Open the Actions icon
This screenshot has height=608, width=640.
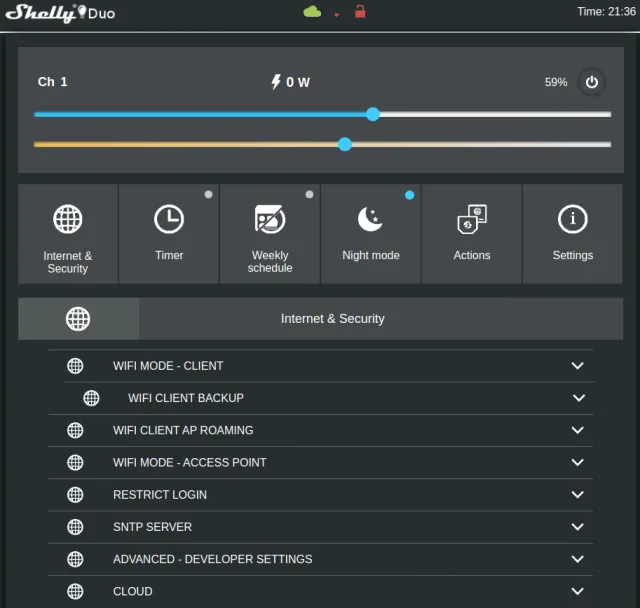[472, 219]
